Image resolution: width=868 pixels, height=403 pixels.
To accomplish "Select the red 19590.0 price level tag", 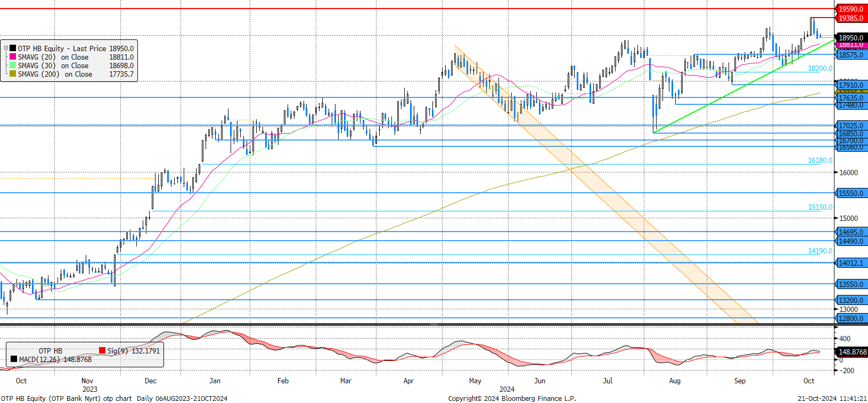I will click(x=851, y=9).
